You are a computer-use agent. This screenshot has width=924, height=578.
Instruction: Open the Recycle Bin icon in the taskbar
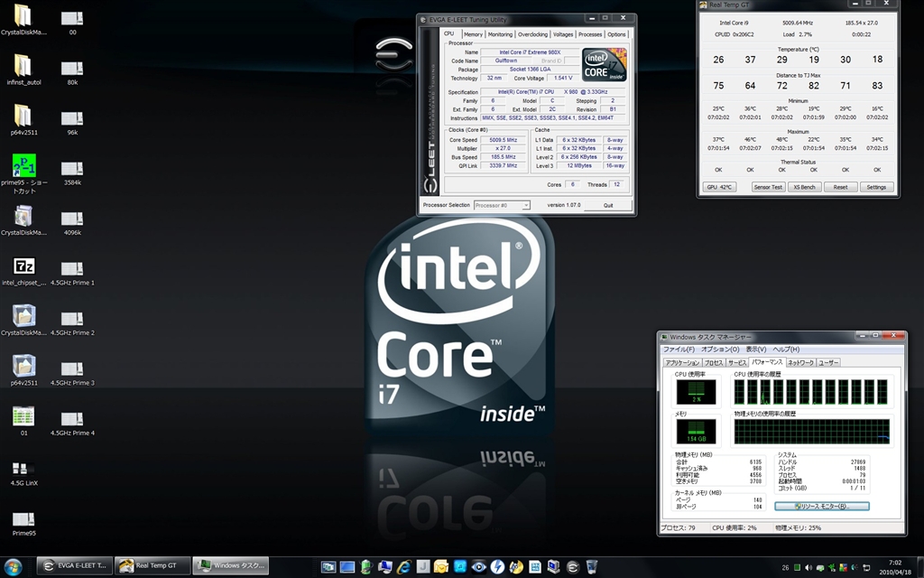[592, 566]
